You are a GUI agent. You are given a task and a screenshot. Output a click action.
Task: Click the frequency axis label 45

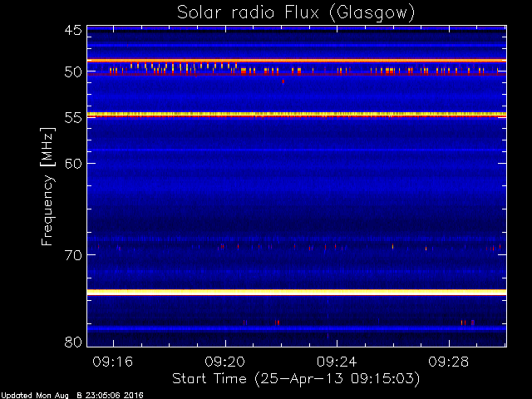[73, 30]
